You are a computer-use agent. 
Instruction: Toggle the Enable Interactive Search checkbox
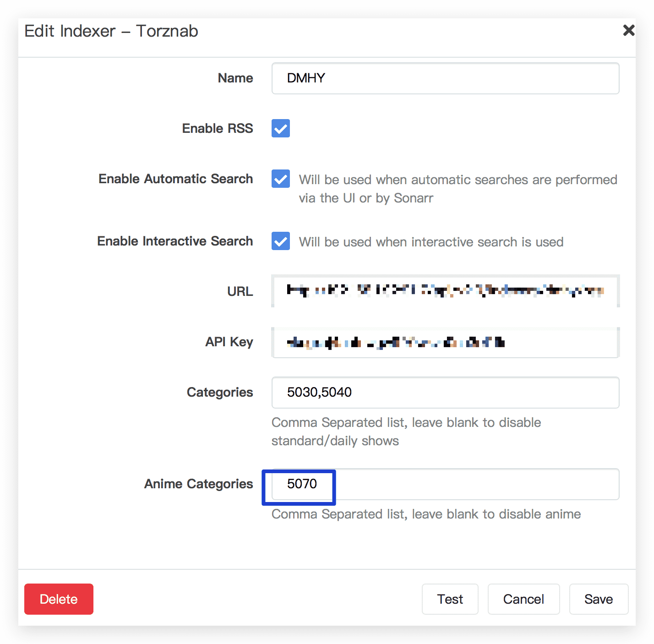pyautogui.click(x=281, y=241)
